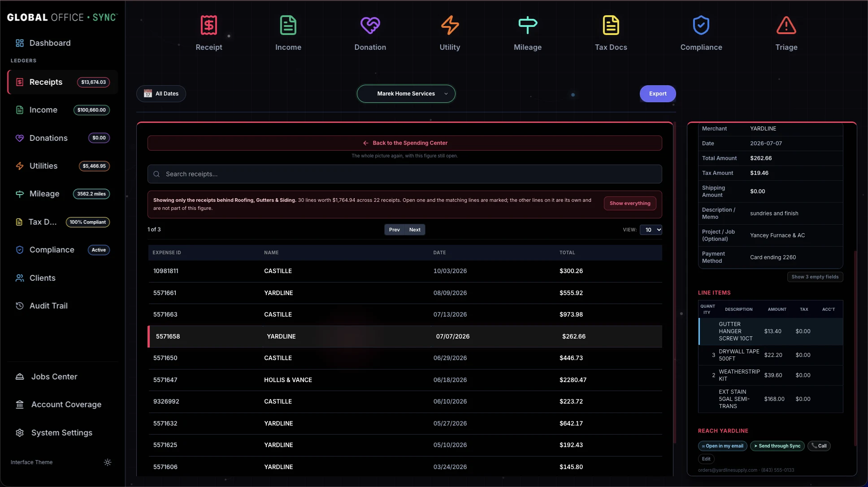Open the Tax Docs icon
868x487 pixels.
coord(611,25)
